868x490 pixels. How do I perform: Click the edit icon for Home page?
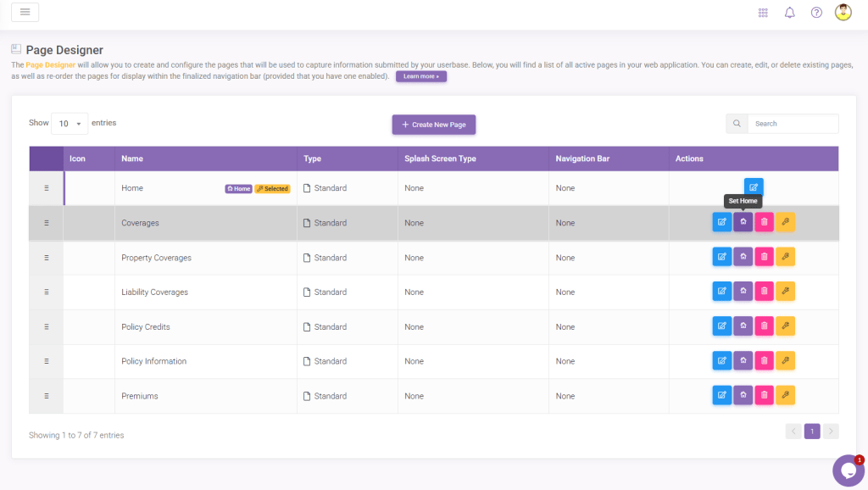pyautogui.click(x=754, y=187)
